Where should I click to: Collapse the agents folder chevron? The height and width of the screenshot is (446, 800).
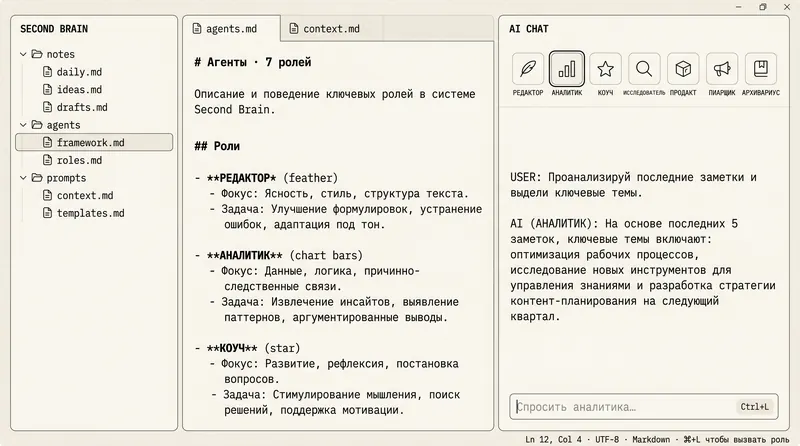tap(23, 125)
